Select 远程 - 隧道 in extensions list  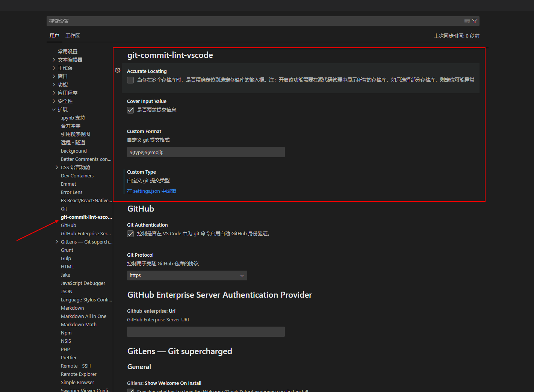(73, 142)
